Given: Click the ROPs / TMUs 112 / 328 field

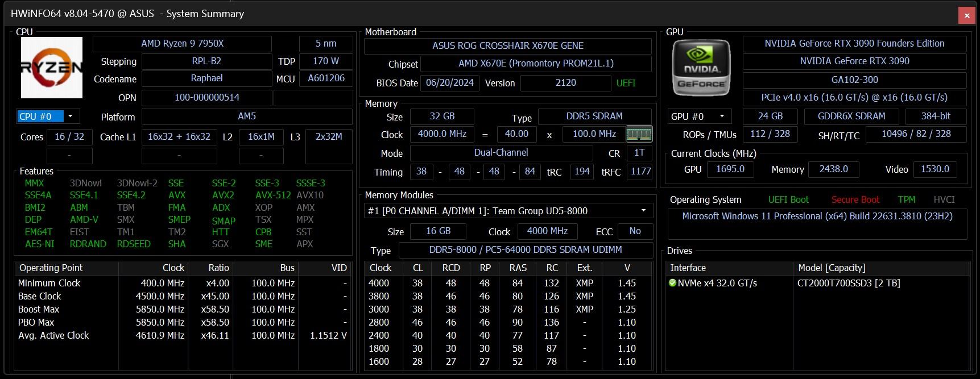Looking at the screenshot, I should coord(770,134).
